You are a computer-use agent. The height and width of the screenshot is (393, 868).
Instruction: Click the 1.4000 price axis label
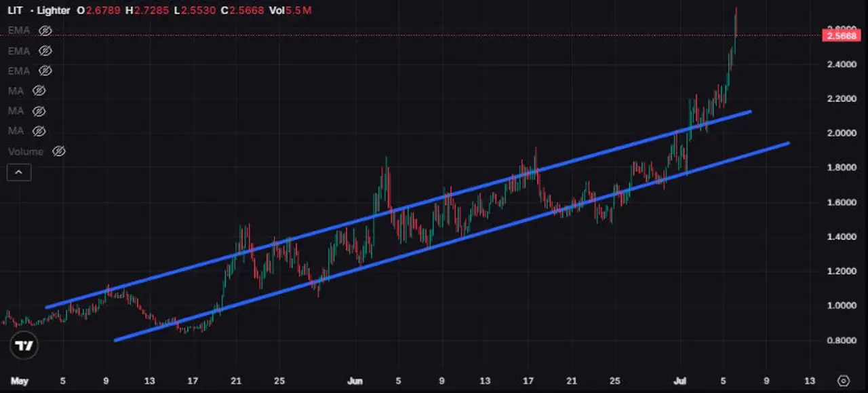pos(840,237)
